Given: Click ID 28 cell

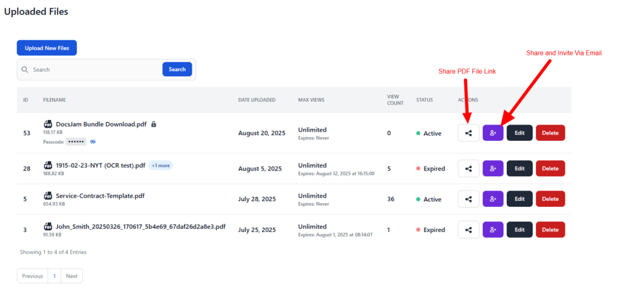Looking at the screenshot, I should [x=26, y=169].
